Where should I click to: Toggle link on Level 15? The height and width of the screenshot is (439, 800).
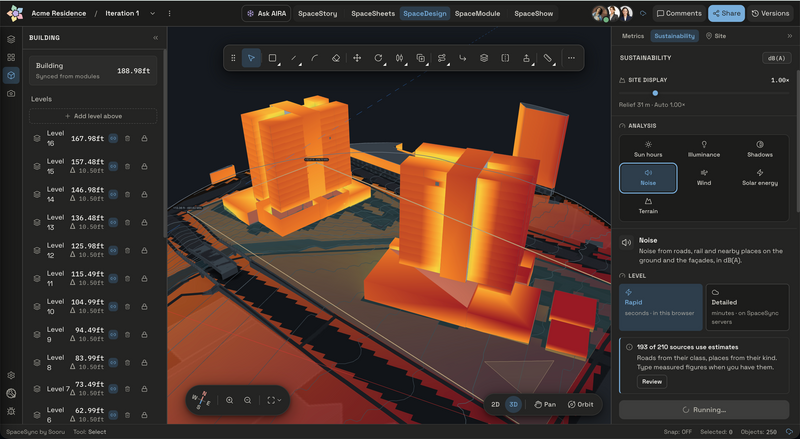[x=113, y=166]
